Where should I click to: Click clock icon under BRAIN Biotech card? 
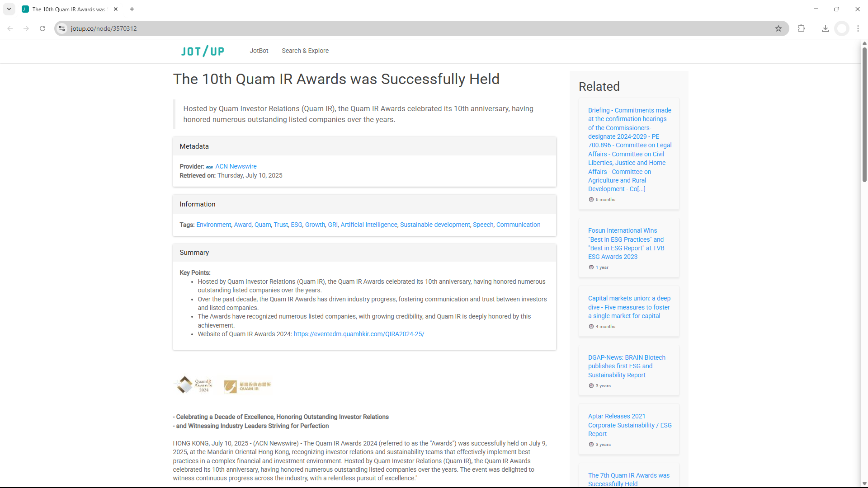coord(591,385)
